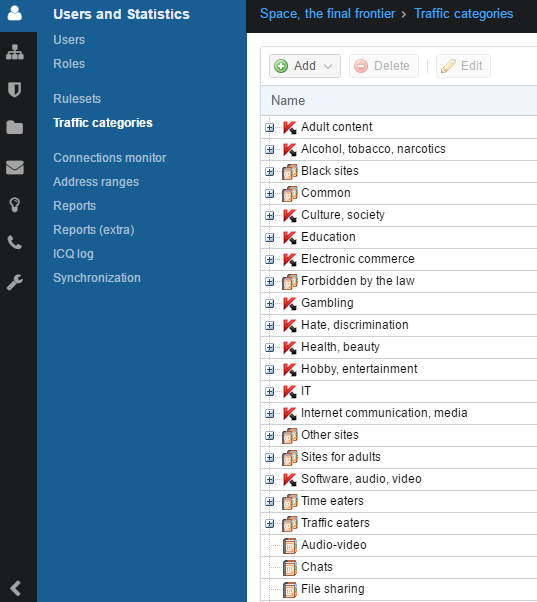Select the lightbulb sidebar icon
The height and width of the screenshot is (602, 537).
[15, 205]
